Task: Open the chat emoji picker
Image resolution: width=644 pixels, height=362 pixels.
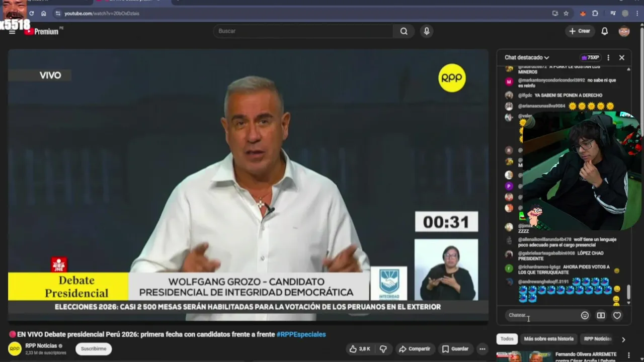Action: point(585,315)
